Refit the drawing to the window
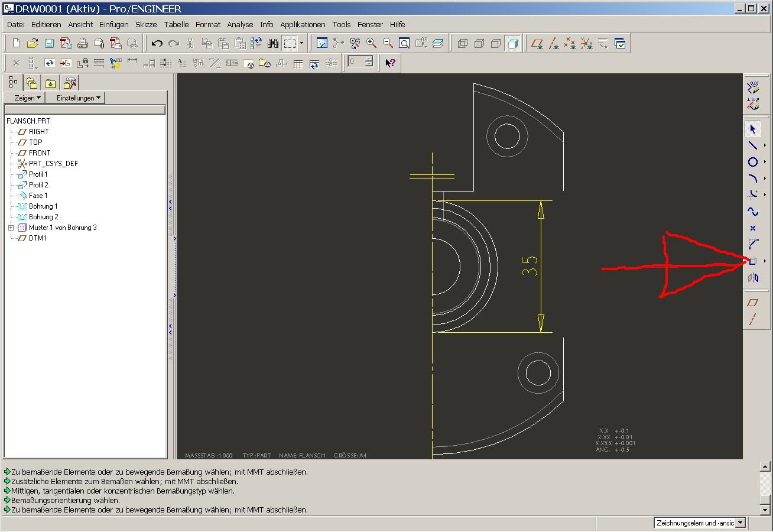The height and width of the screenshot is (532, 773). [x=404, y=43]
